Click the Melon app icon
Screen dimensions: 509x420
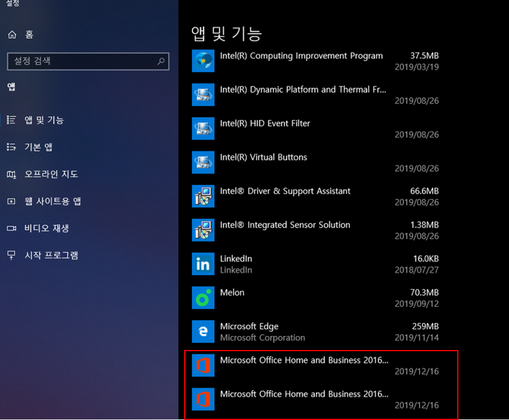[203, 297]
